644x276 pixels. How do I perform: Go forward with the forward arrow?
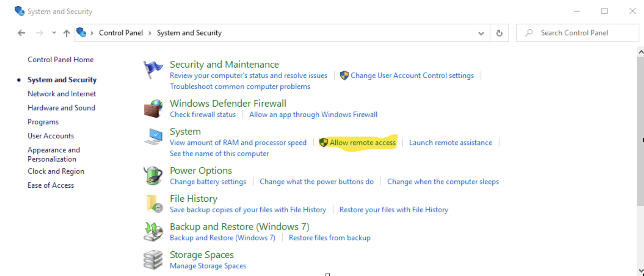point(40,33)
